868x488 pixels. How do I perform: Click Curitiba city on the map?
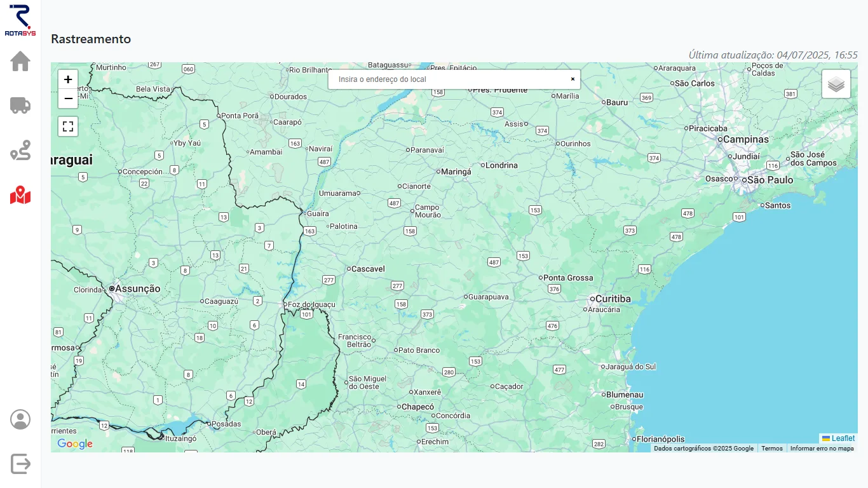pos(613,299)
